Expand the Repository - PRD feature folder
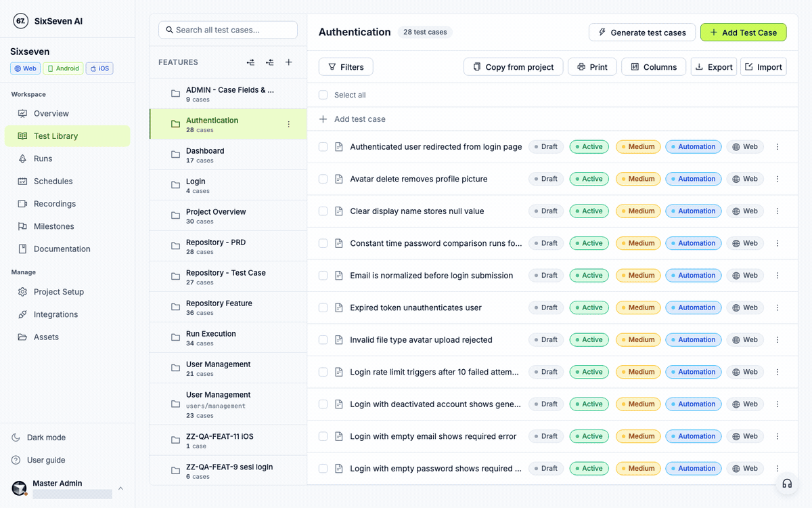Screen dimensions: 812x508 pyautogui.click(x=228, y=246)
